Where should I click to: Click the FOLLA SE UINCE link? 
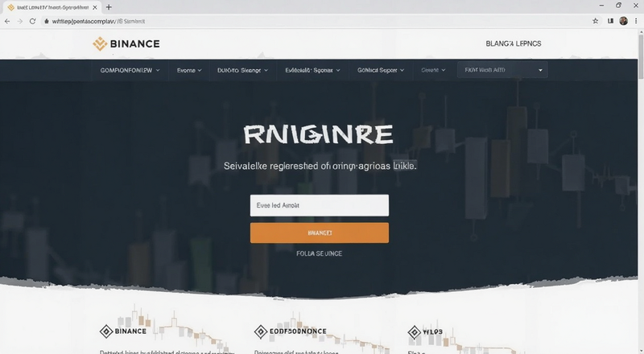point(319,253)
